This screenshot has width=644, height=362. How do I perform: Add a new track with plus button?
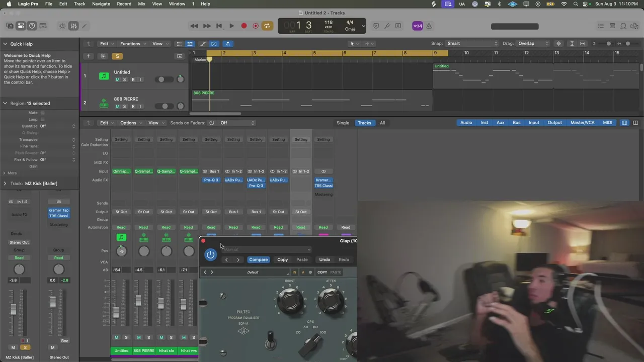(x=88, y=56)
